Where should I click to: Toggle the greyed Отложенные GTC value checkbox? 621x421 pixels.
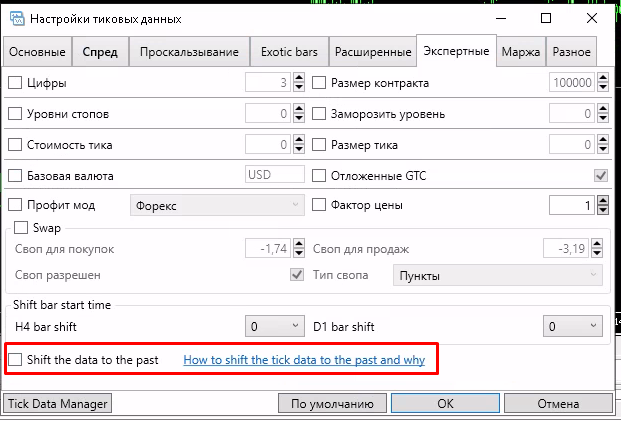tap(601, 175)
